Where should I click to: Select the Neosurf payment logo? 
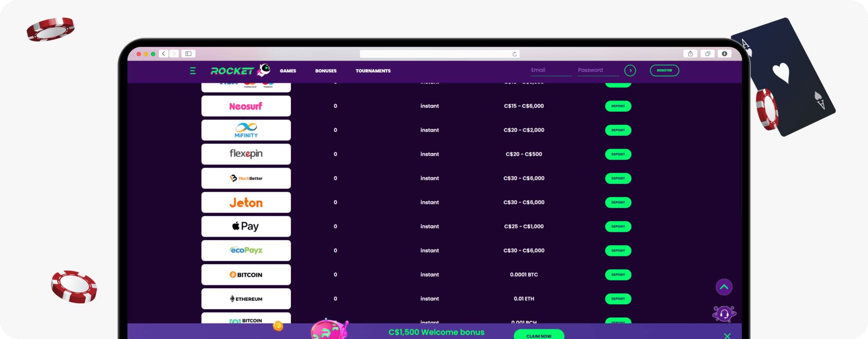[x=246, y=106]
